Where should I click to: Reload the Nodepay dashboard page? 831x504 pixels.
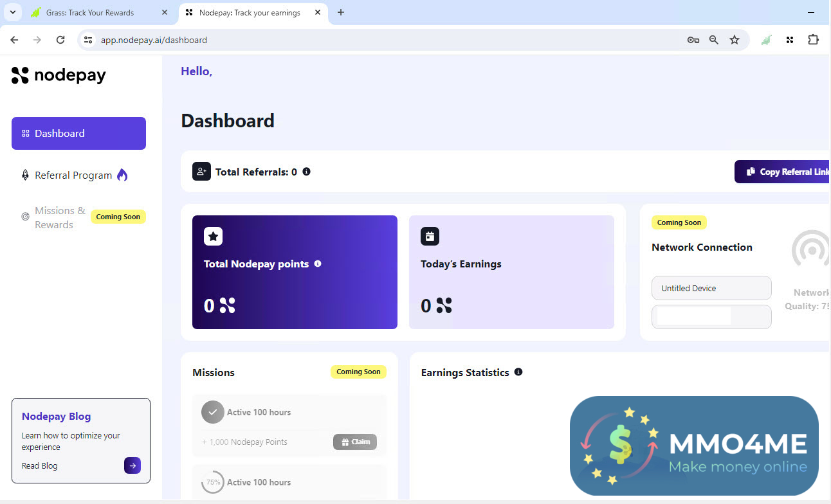pyautogui.click(x=60, y=40)
